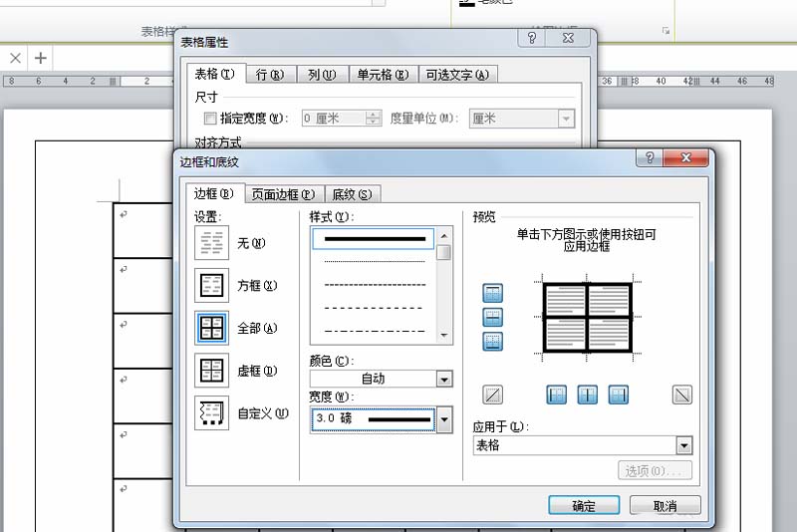This screenshot has width=797, height=532.
Task: Click the ribbon group dialog launcher arrow
Action: click(665, 31)
